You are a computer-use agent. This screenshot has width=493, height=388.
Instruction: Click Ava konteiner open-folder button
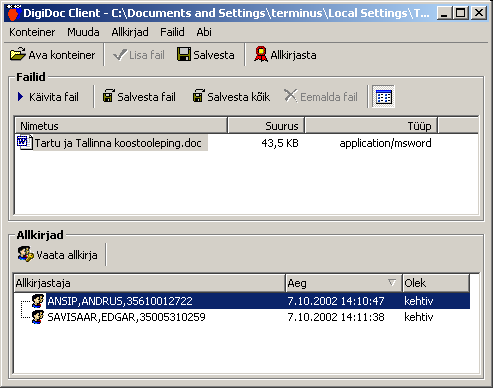(53, 55)
